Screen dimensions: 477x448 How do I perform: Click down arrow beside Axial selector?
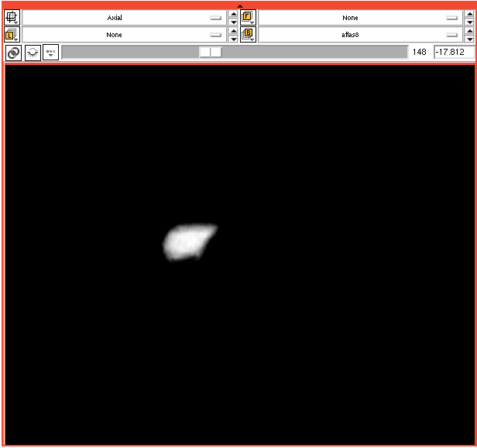[233, 22]
